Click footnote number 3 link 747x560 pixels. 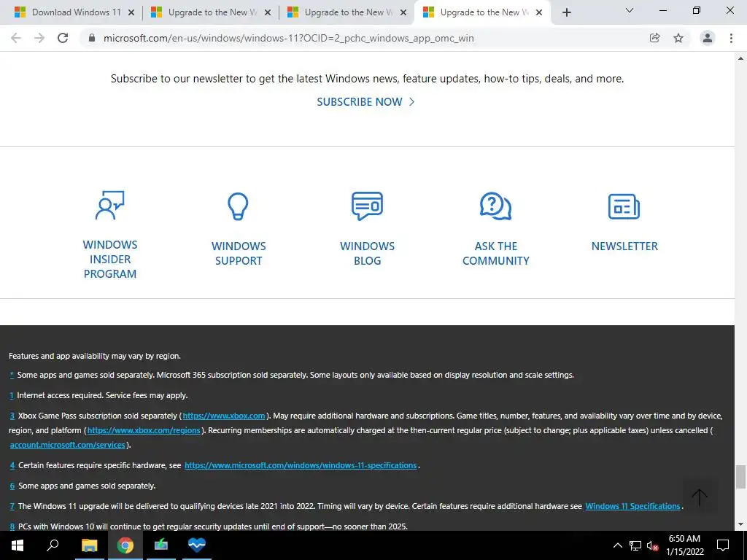click(12, 416)
